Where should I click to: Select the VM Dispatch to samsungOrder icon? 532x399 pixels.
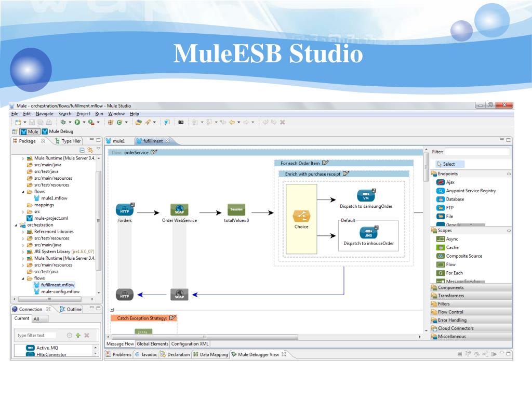click(366, 196)
